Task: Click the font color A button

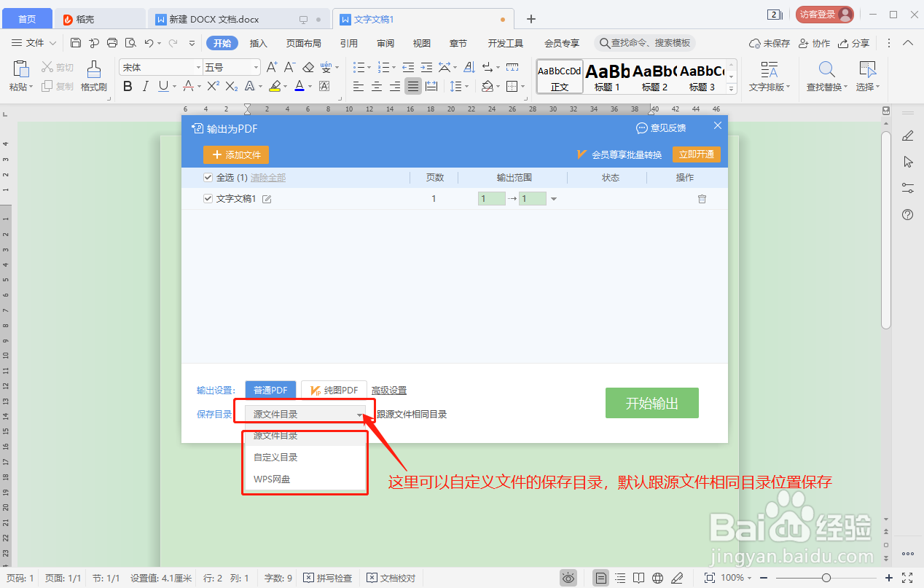Action: (x=299, y=87)
